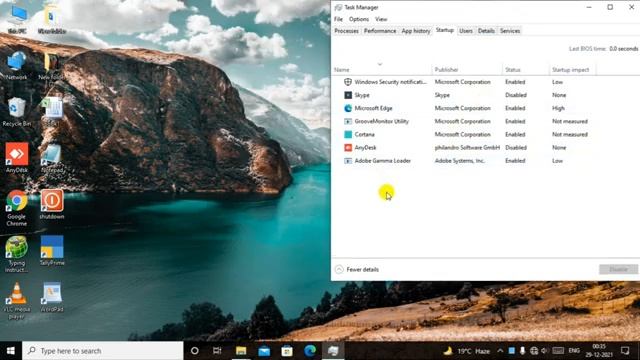Switch to the Performance tab
Image resolution: width=640 pixels, height=360 pixels.
(380, 31)
